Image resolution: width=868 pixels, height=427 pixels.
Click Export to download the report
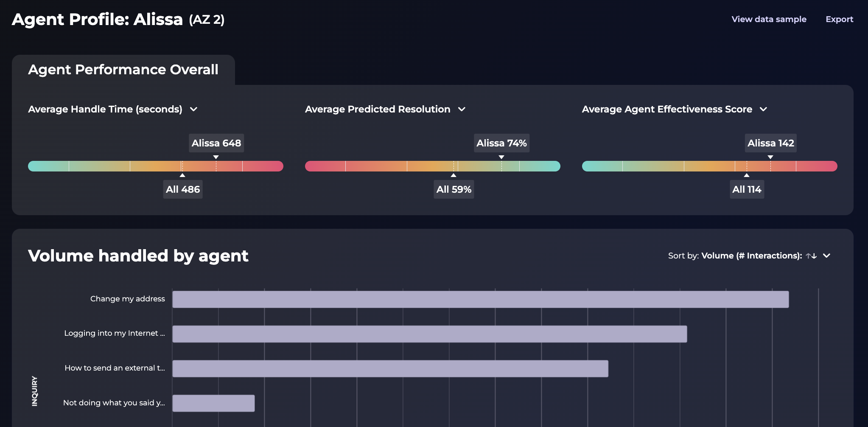840,19
